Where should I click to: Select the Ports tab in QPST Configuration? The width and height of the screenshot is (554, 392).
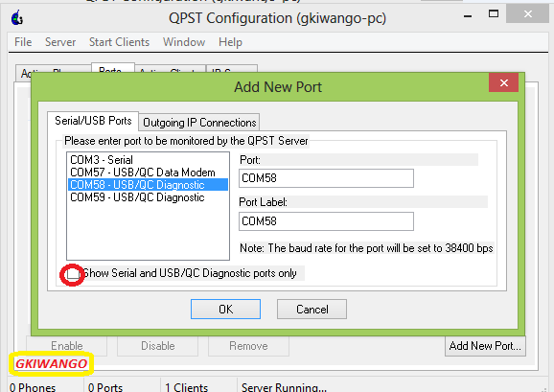(113, 68)
